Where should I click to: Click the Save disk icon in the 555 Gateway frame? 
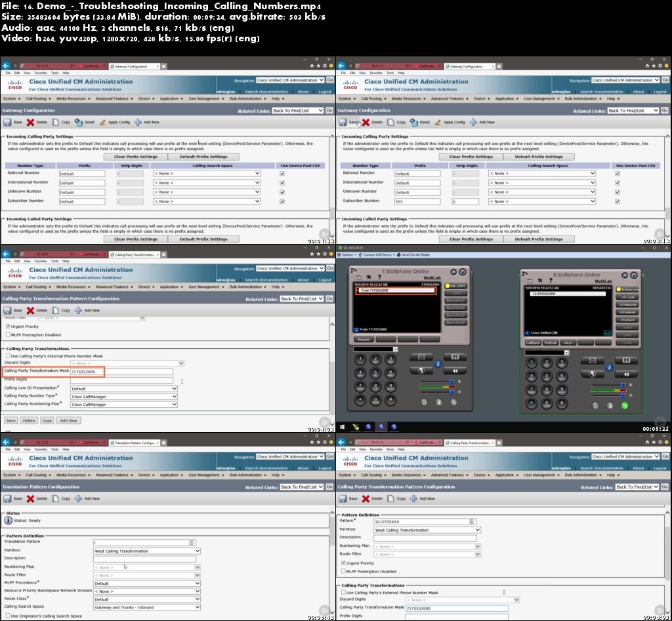pyautogui.click(x=343, y=122)
